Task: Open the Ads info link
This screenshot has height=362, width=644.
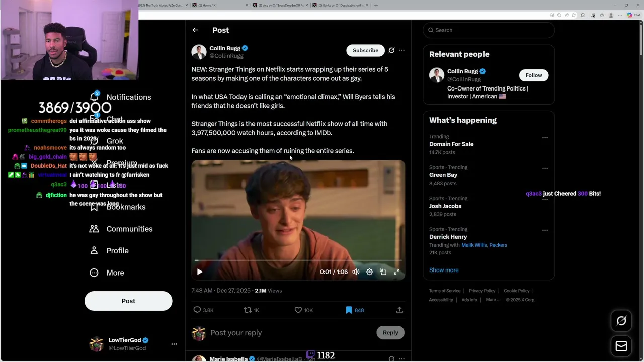Action: pyautogui.click(x=469, y=300)
